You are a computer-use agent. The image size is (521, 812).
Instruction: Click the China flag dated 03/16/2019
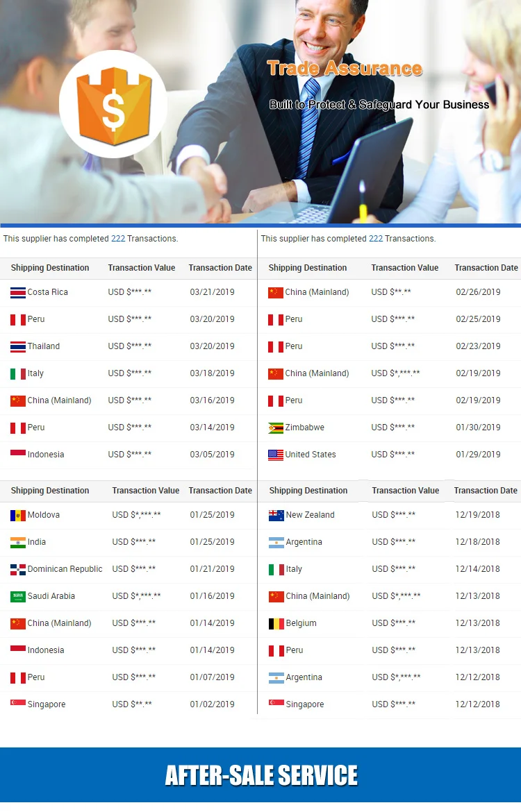pos(18,401)
